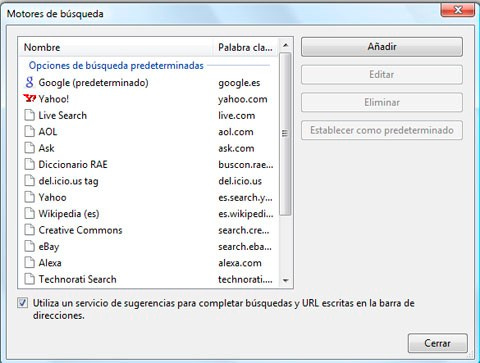Click the buscon.rae... keyword

(246, 164)
